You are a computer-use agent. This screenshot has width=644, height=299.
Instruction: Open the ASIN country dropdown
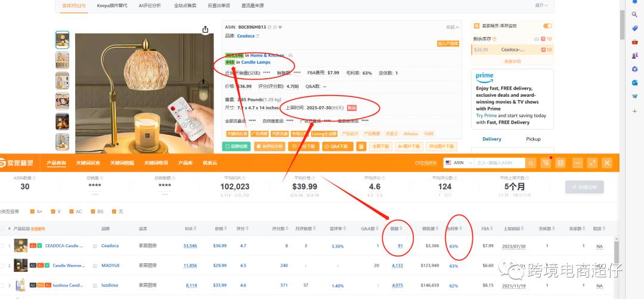458,163
